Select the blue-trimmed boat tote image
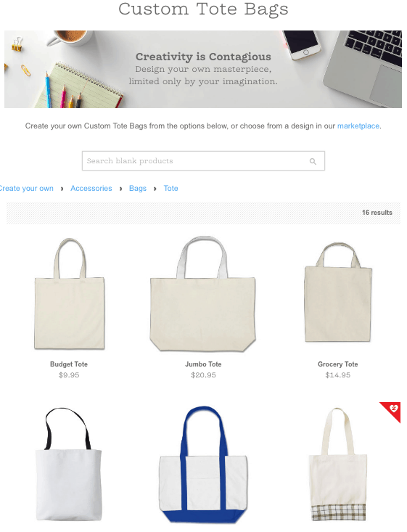 click(x=203, y=465)
